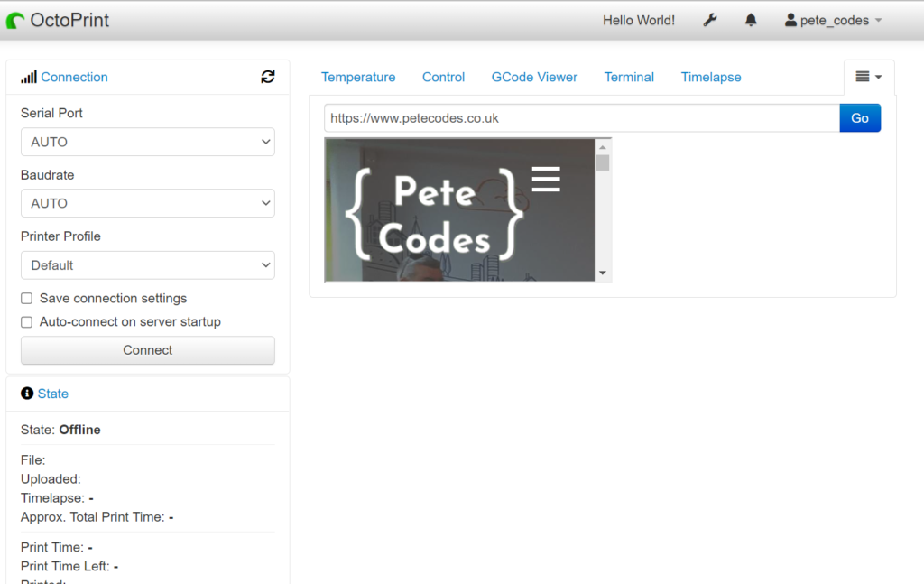The image size is (924, 584).
Task: Focus the URL field with petecodes.co.uk
Action: point(582,118)
